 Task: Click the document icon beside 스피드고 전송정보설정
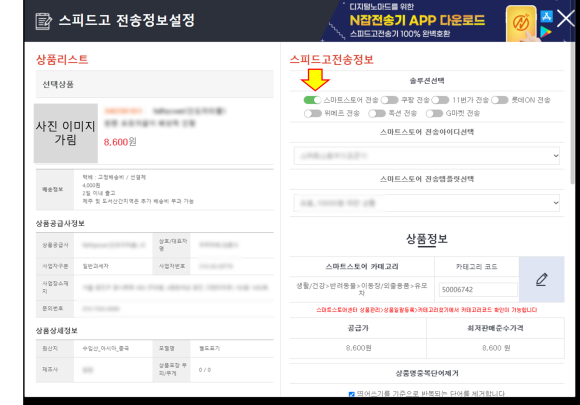[x=43, y=21]
